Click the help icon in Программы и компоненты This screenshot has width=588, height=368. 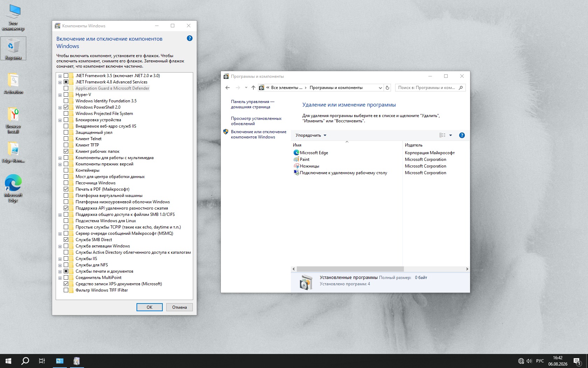coord(462,135)
